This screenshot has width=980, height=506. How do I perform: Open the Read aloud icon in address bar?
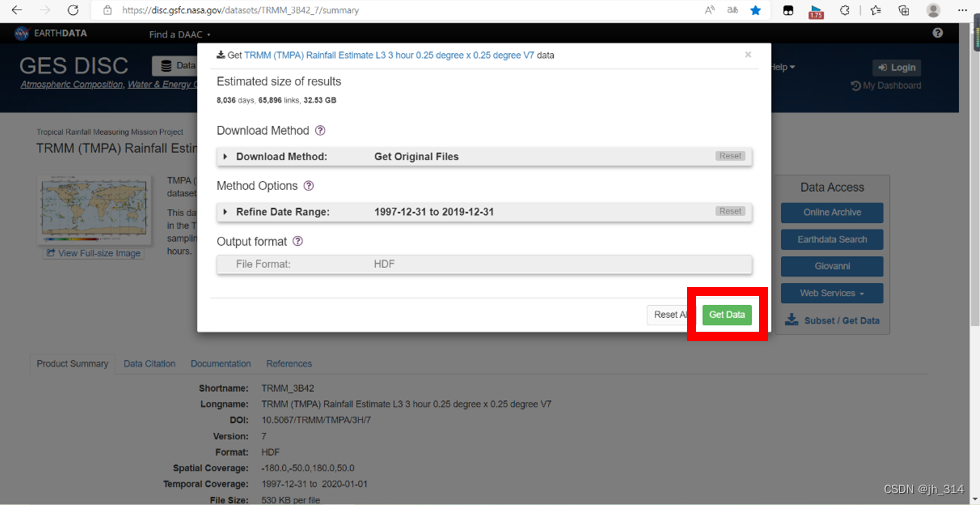pos(710,11)
